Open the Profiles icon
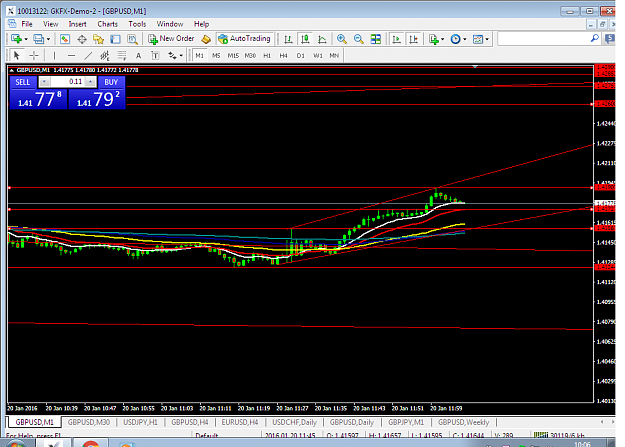Screen dimensions: 625x447 (39, 39)
